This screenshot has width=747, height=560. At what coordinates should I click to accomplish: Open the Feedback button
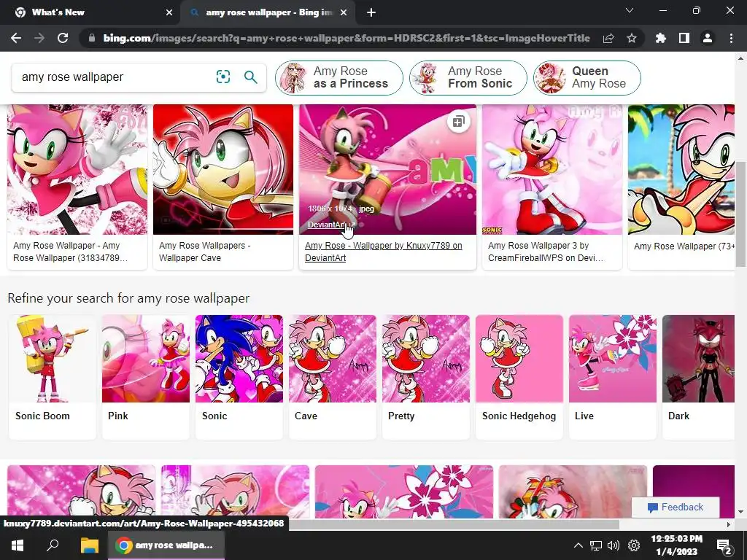675,507
